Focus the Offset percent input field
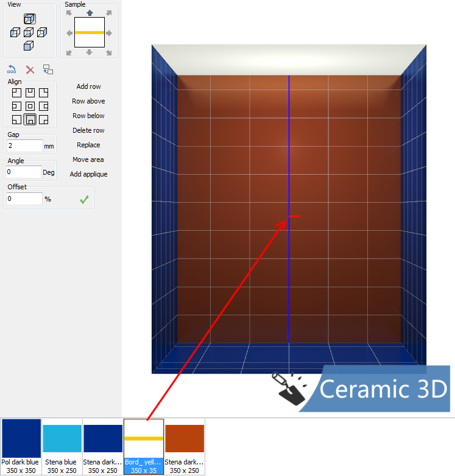The image size is (455, 476). (x=24, y=198)
